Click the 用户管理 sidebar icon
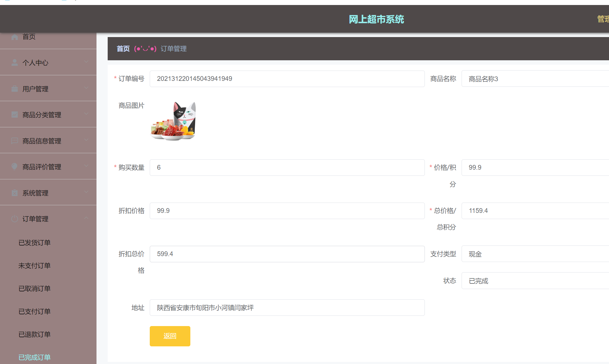Viewport: 609px width, 364px height. [x=14, y=88]
